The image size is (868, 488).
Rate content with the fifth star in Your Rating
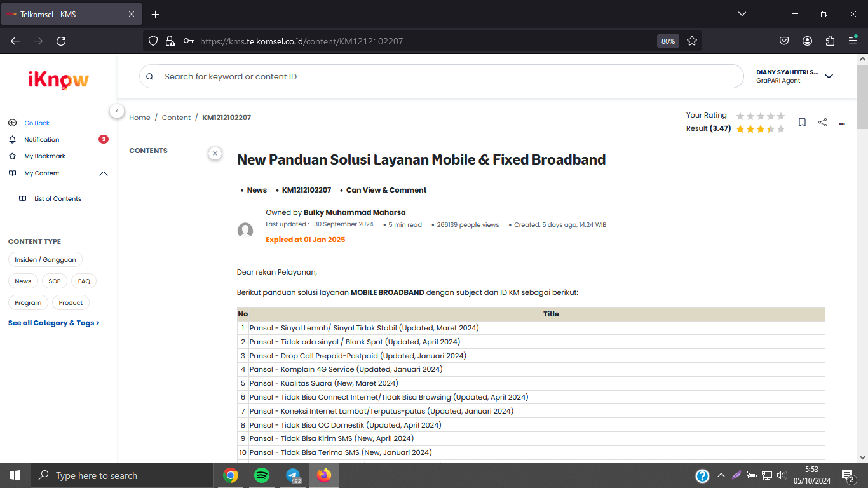click(781, 116)
